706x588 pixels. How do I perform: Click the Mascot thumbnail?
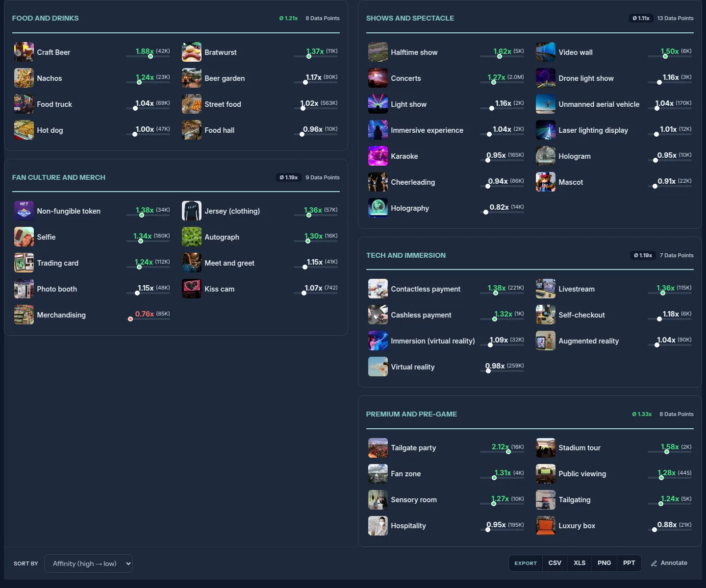click(546, 182)
